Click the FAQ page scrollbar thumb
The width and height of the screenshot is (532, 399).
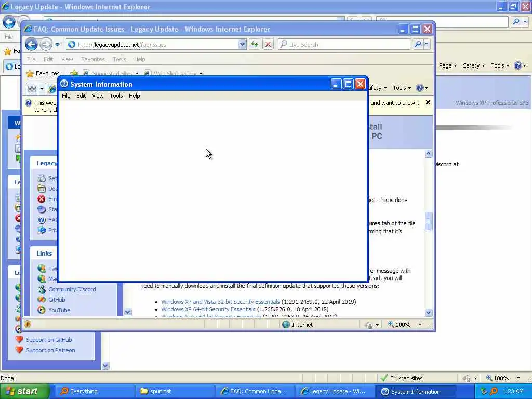click(428, 221)
